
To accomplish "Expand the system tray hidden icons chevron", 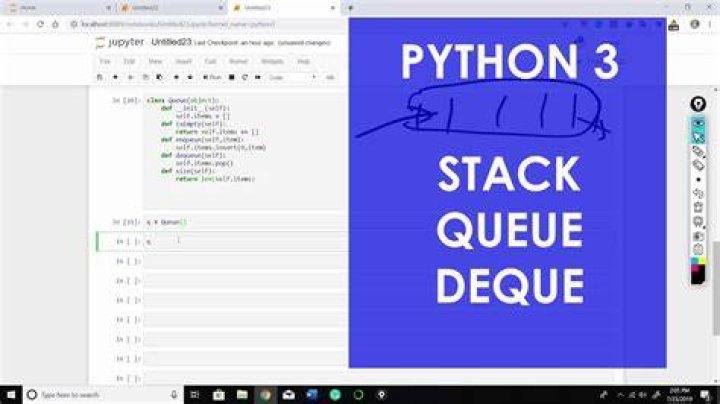I will tap(620, 395).
